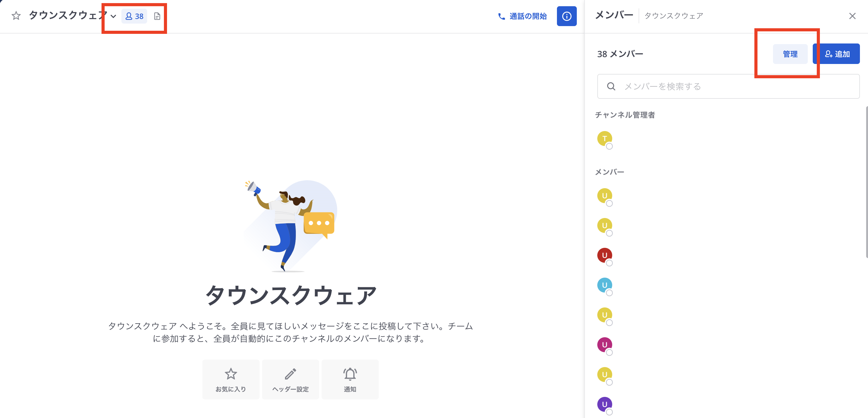The height and width of the screenshot is (418, 868).
Task: Click the favorite star icon beside the channel name
Action: point(16,16)
